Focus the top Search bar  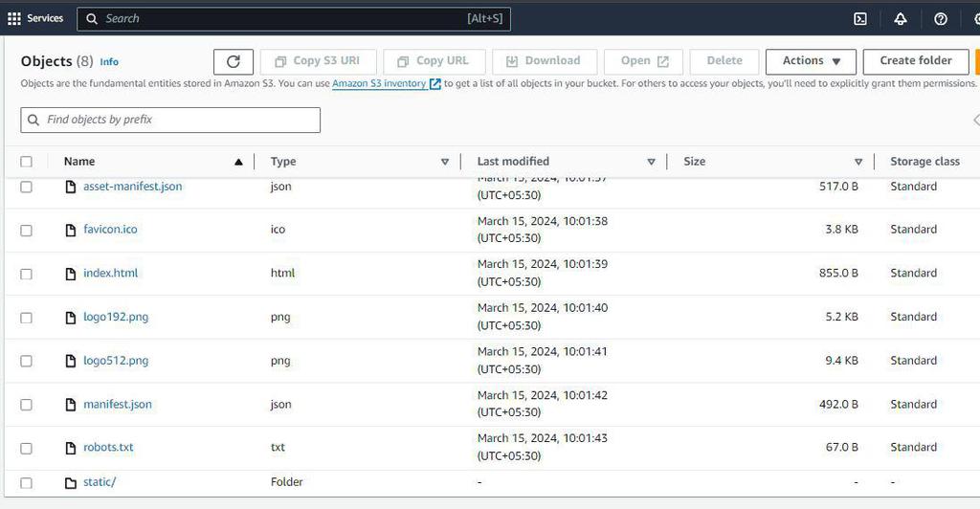[x=294, y=19]
